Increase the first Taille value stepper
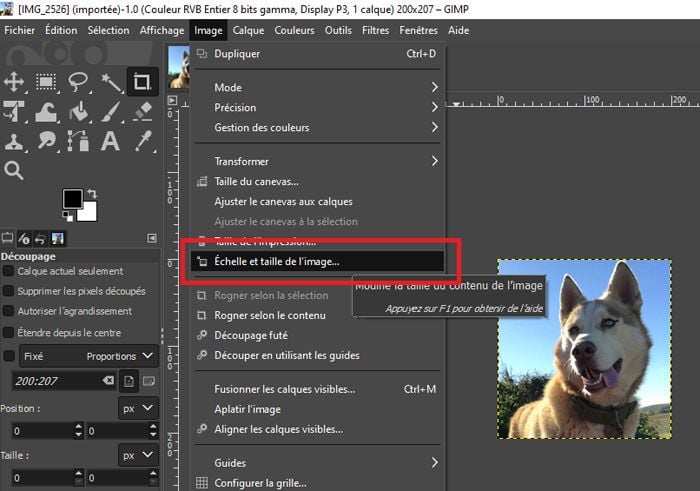The width and height of the screenshot is (700, 491). click(x=79, y=474)
